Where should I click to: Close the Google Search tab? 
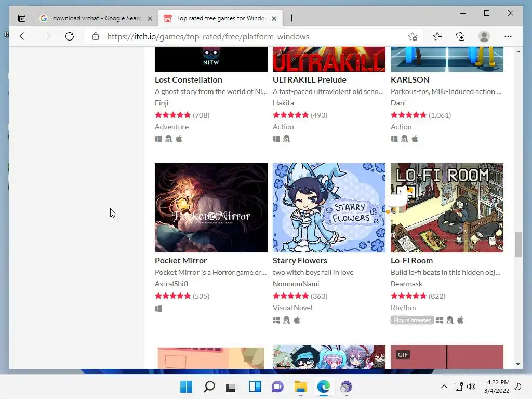point(150,18)
